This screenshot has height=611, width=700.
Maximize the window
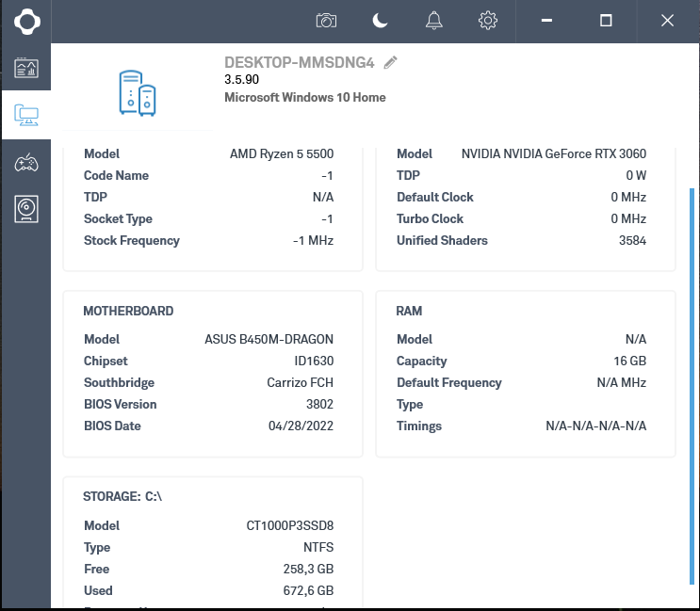pyautogui.click(x=606, y=21)
